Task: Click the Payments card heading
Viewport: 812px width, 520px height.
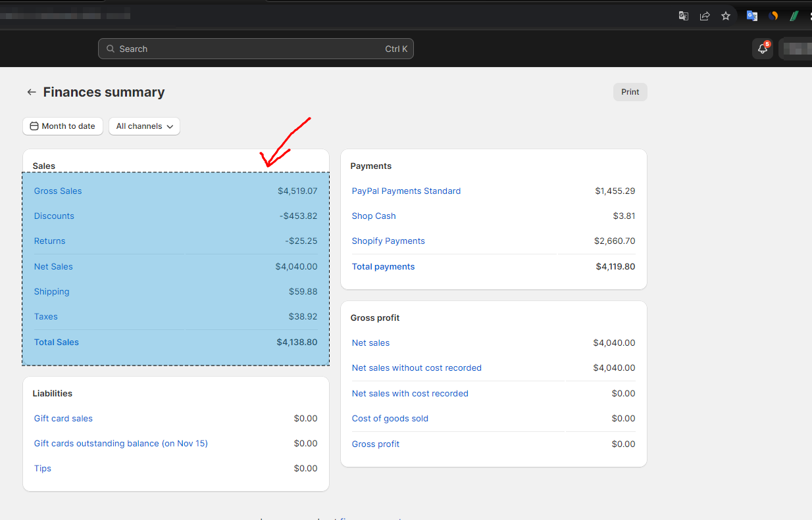Action: click(371, 166)
